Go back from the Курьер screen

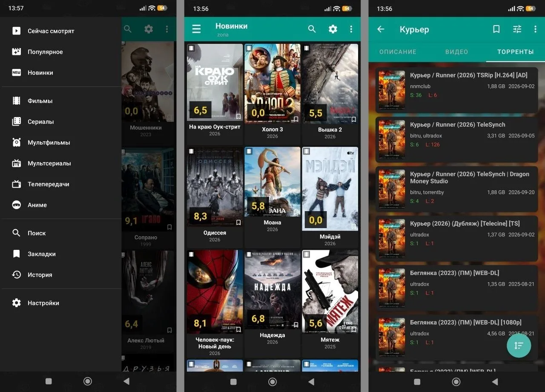click(381, 29)
